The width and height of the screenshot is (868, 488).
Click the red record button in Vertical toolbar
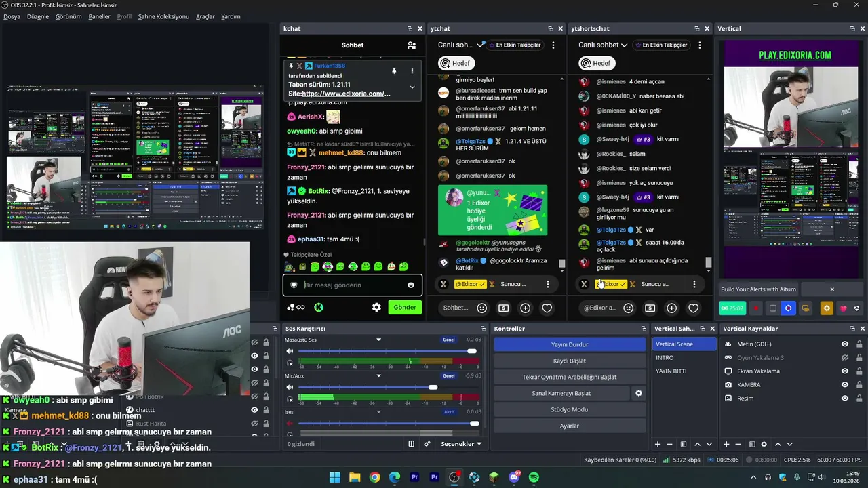coord(756,308)
